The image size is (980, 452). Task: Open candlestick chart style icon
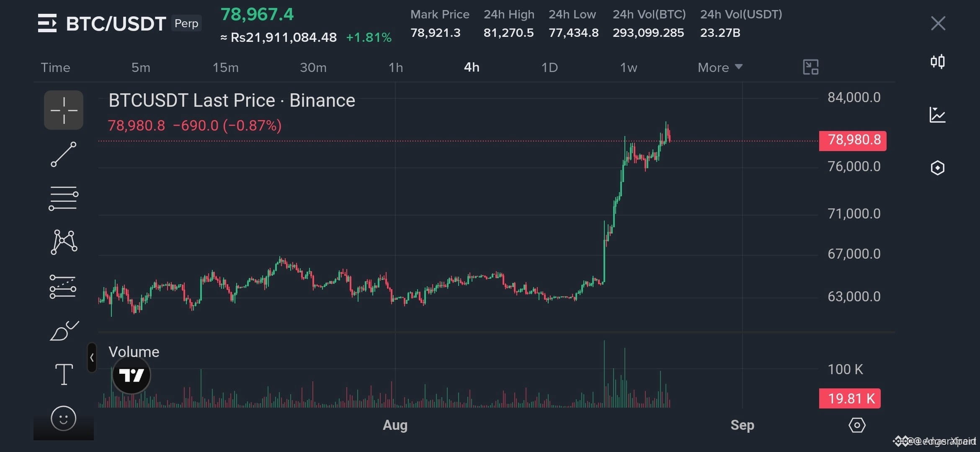pos(938,62)
